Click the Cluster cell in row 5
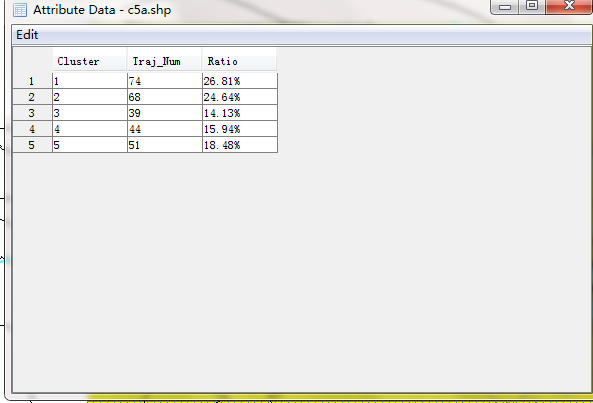Image resolution: width=593 pixels, height=403 pixels. [90, 145]
